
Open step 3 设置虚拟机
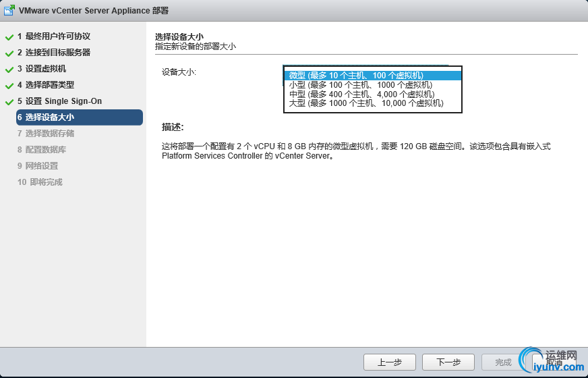pyautogui.click(x=42, y=69)
